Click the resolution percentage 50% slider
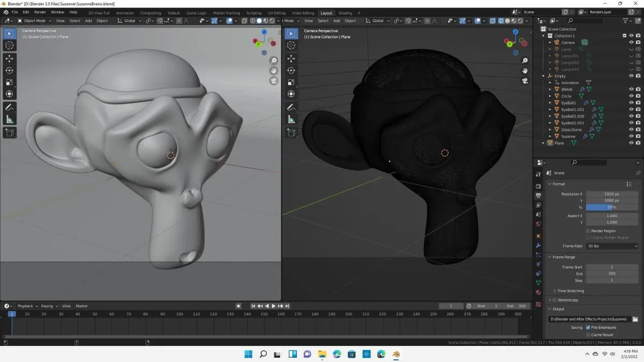 tap(612, 207)
